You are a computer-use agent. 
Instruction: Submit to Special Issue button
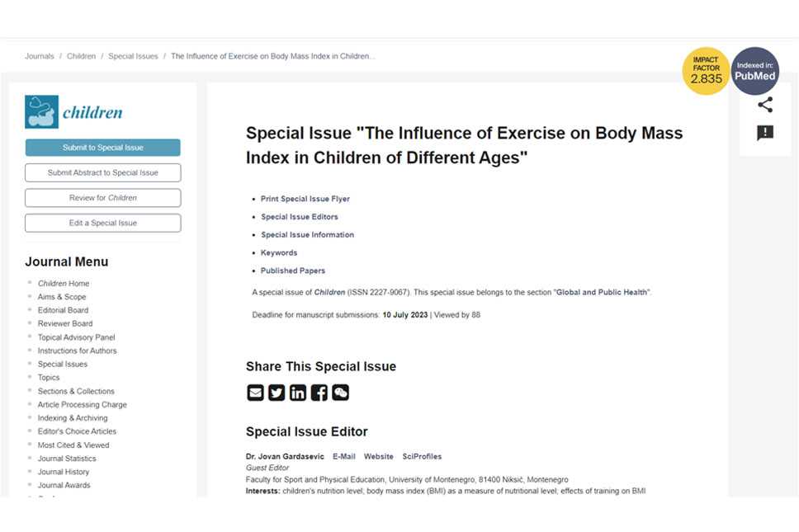pos(103,148)
